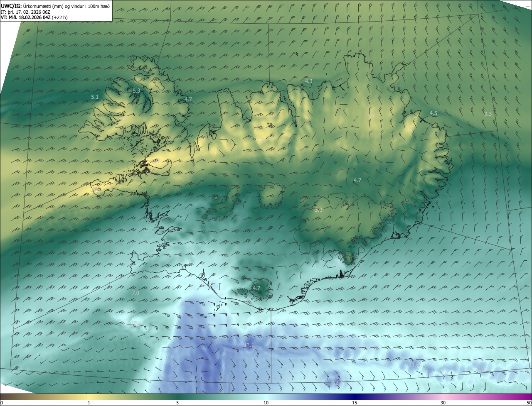Select the 'IT: þri. 17. 02. 2026 06Z' line
The height and width of the screenshot is (406, 532).
pyautogui.click(x=26, y=12)
